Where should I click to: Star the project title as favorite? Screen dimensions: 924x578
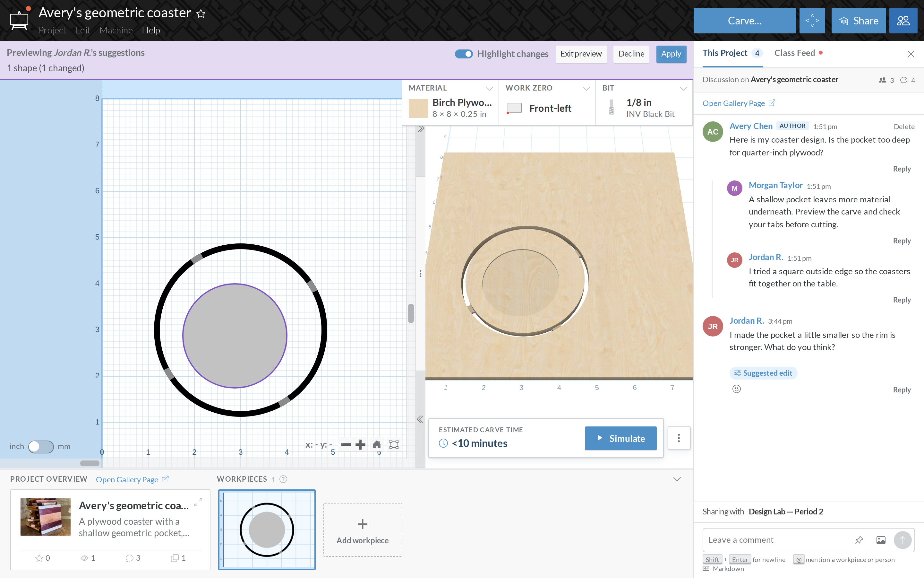coord(201,14)
